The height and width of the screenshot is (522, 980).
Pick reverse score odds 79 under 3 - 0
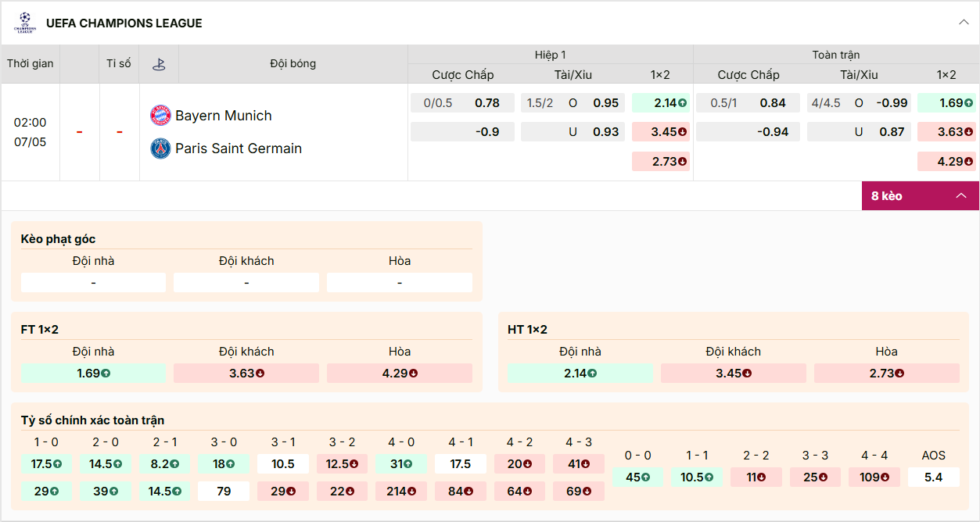point(224,492)
